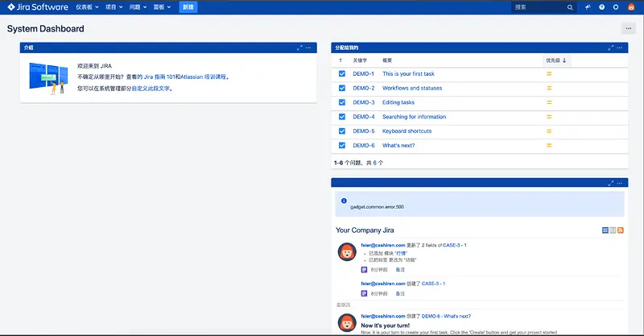Click the task type icon for DEMO-6
The height and width of the screenshot is (336, 644).
[x=341, y=145]
